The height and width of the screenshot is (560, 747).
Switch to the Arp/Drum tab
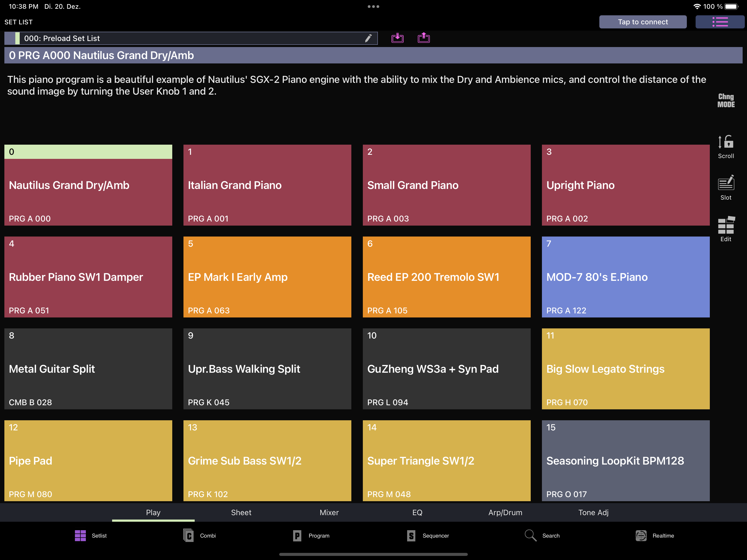point(505,512)
